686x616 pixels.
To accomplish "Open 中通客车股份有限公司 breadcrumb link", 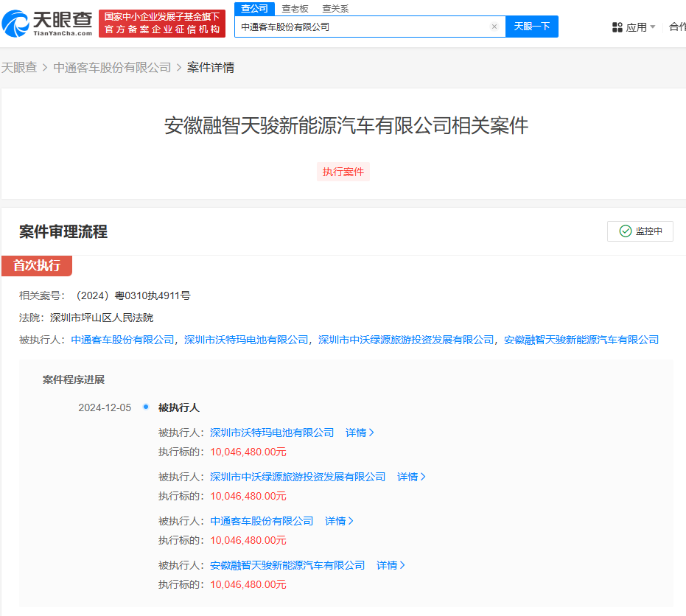I will tap(112, 67).
